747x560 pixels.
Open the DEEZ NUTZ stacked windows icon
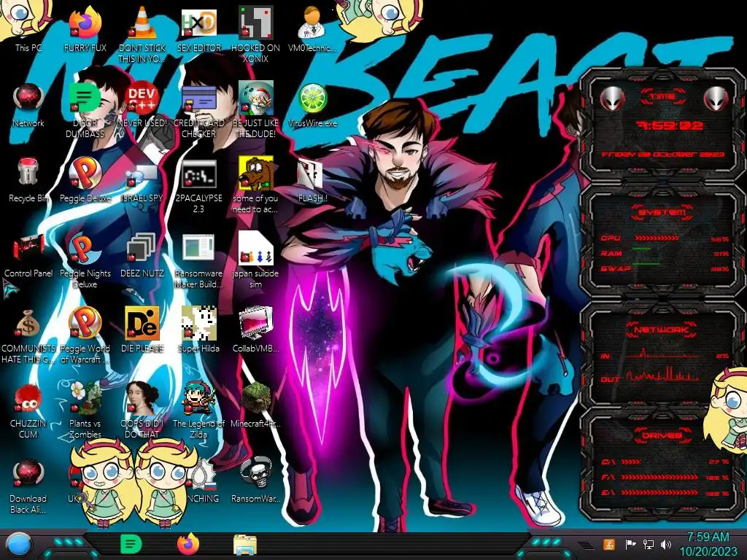click(x=142, y=255)
